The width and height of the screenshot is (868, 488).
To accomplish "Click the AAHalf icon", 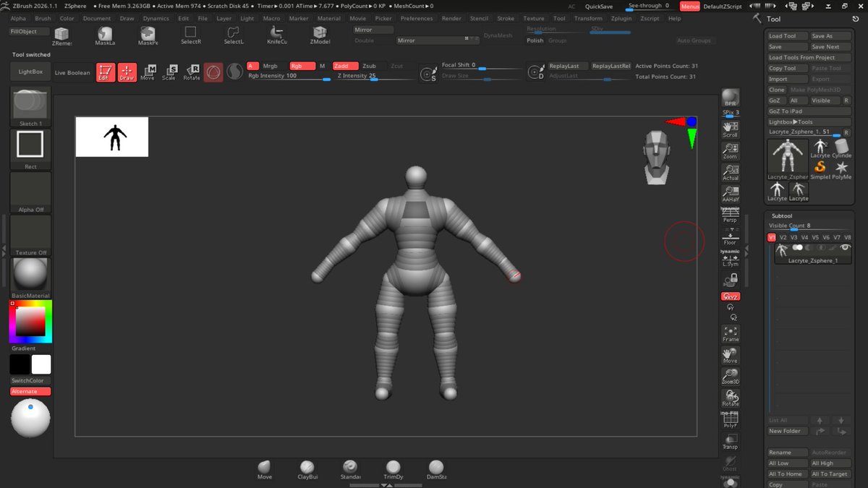I will tap(731, 194).
